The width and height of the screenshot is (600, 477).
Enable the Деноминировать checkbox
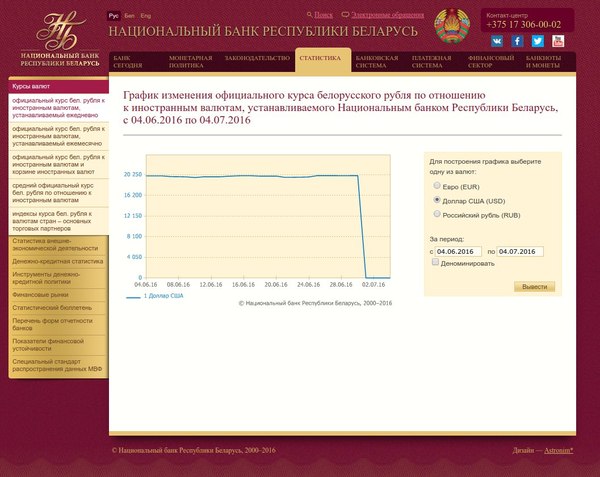click(435, 262)
